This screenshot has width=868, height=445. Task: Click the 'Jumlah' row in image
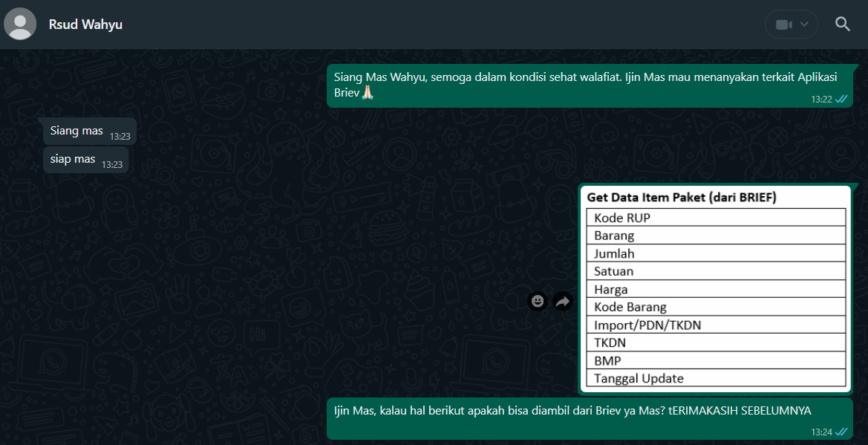pyautogui.click(x=716, y=253)
